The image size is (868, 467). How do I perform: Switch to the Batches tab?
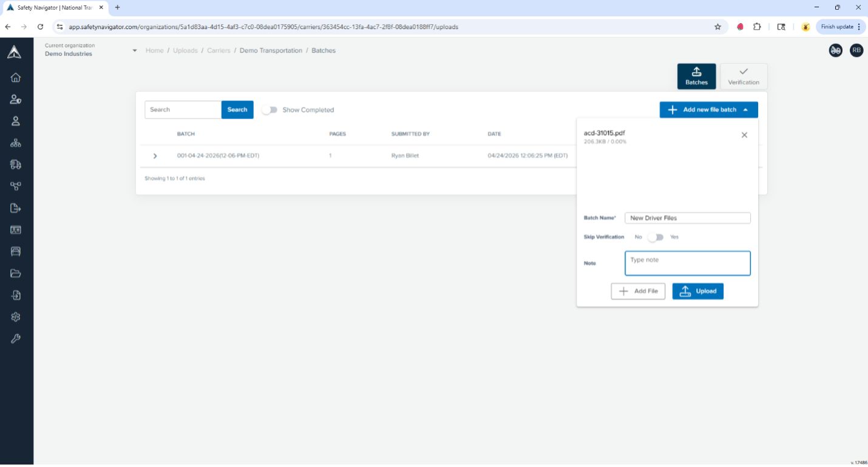pos(696,76)
